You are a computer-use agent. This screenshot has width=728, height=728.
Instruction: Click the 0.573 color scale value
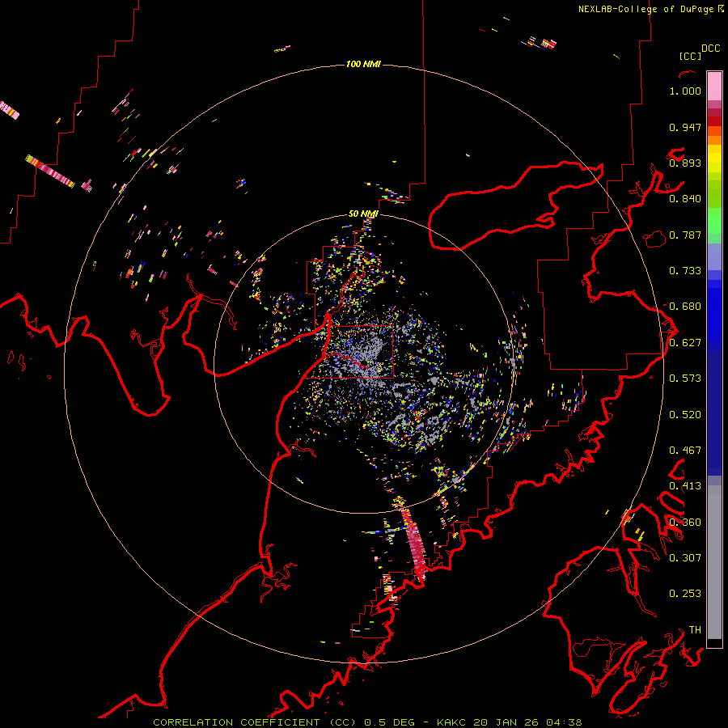click(x=685, y=379)
